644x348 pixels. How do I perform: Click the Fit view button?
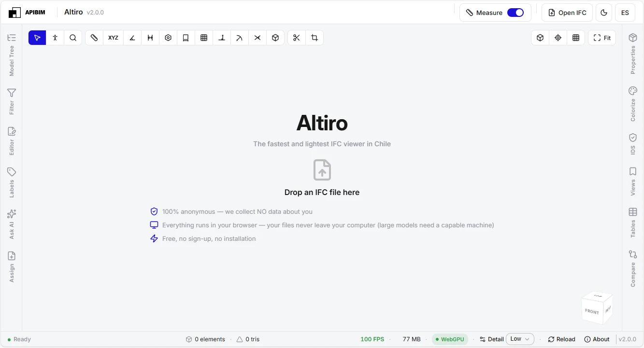[x=602, y=38]
